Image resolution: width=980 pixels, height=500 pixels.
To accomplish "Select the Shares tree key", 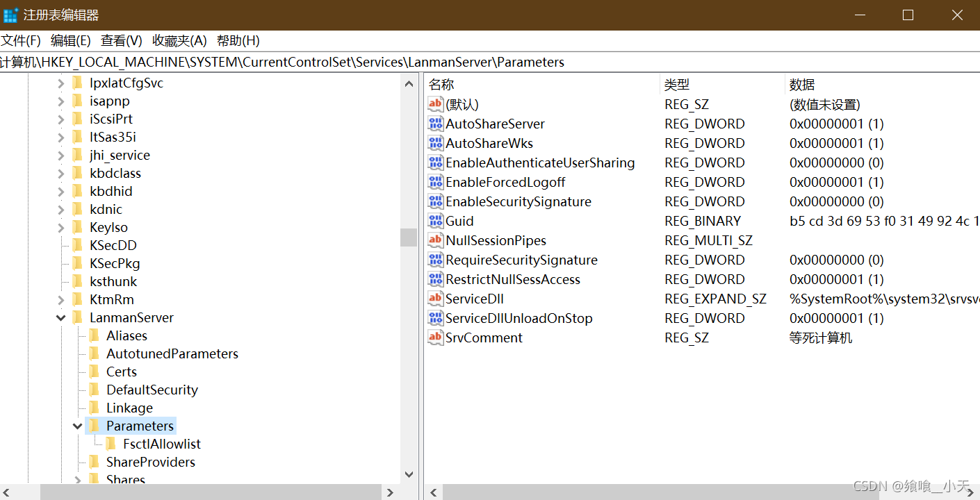I will [x=126, y=479].
